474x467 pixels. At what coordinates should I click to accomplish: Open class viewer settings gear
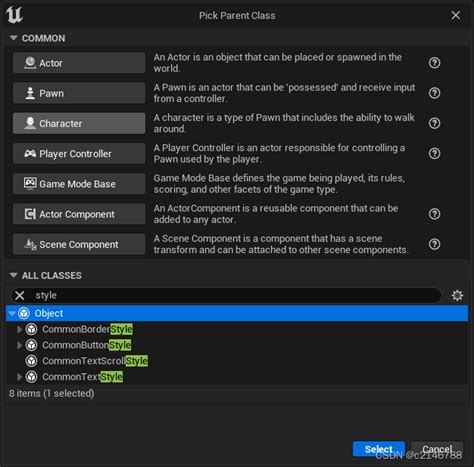pyautogui.click(x=457, y=295)
